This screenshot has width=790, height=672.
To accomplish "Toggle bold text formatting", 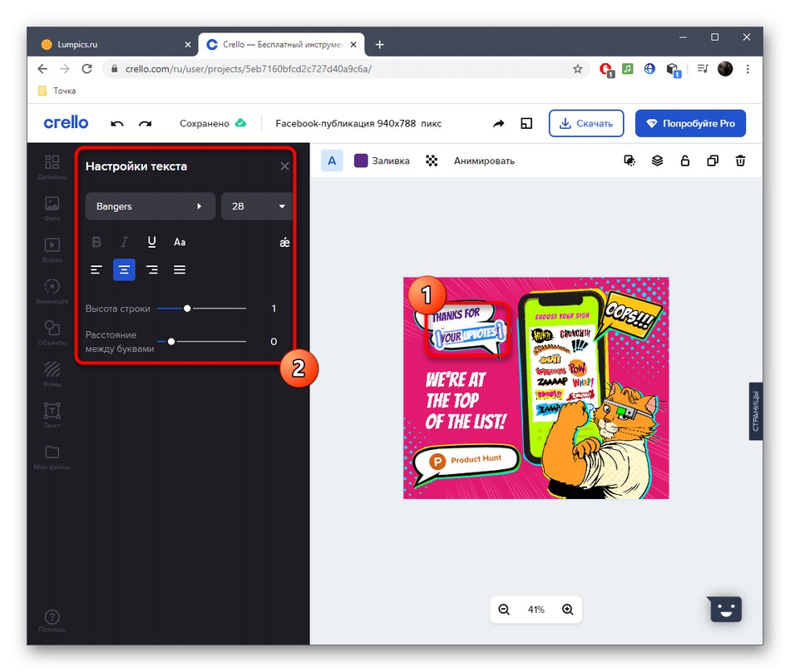I will (x=96, y=242).
